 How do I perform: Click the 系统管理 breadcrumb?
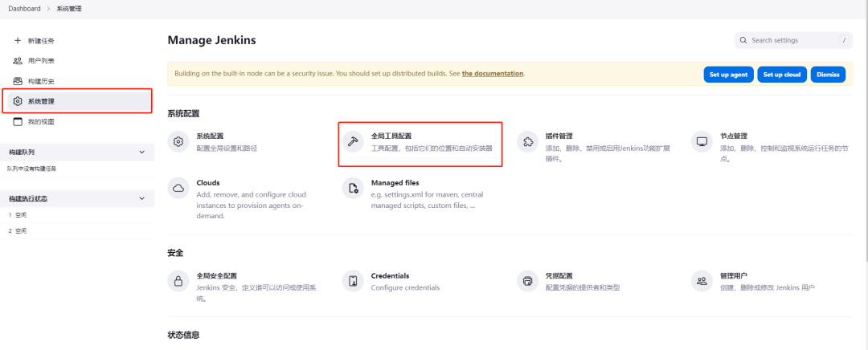tap(68, 9)
